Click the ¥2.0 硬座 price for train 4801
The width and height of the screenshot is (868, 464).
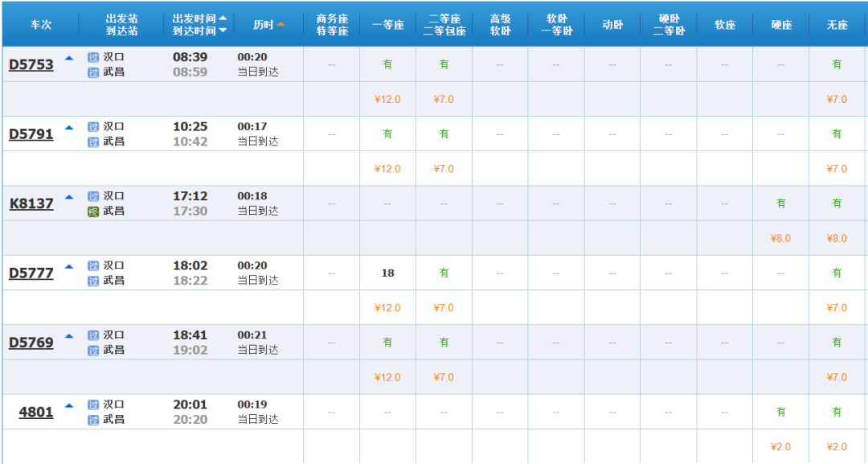coord(780,446)
